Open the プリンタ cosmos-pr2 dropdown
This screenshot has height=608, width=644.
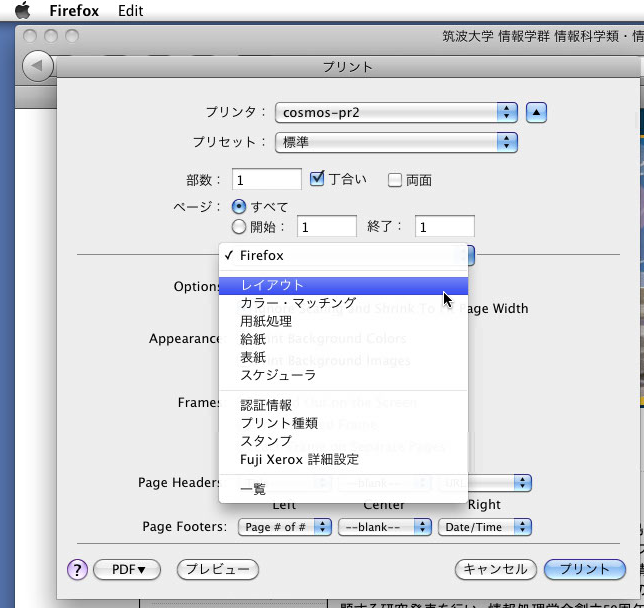(x=396, y=112)
